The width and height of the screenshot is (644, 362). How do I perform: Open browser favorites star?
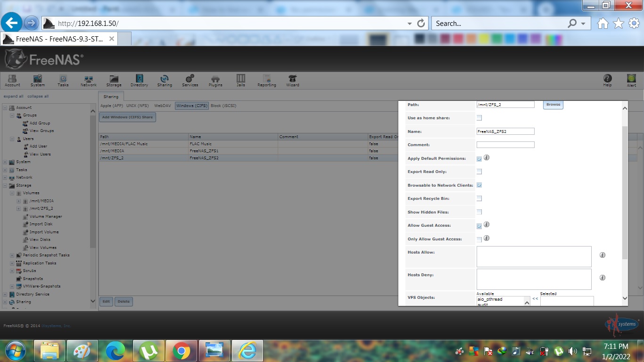tap(619, 23)
